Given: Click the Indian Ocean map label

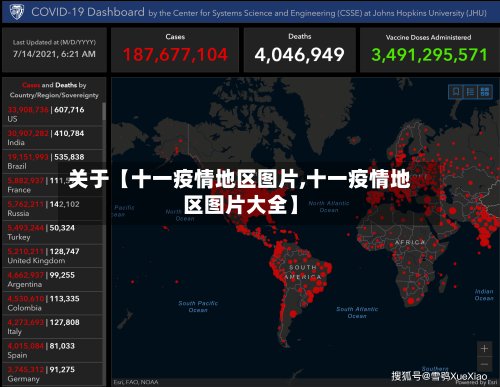Looking at the screenshot, I should point(484,295).
